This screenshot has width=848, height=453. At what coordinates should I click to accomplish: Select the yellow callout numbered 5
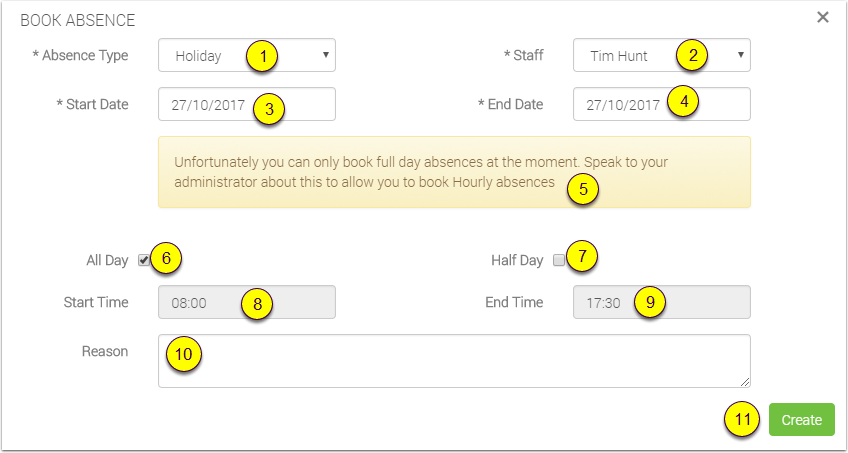point(581,189)
